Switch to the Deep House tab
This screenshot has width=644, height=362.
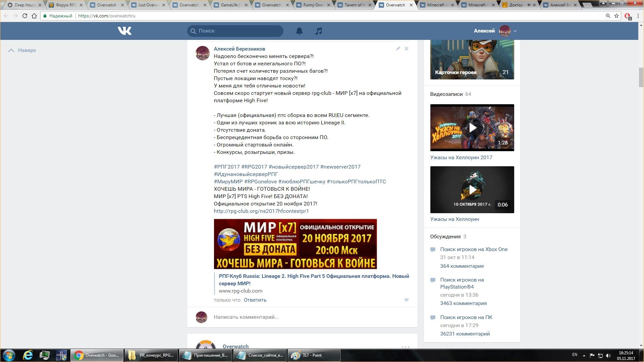(x=24, y=5)
